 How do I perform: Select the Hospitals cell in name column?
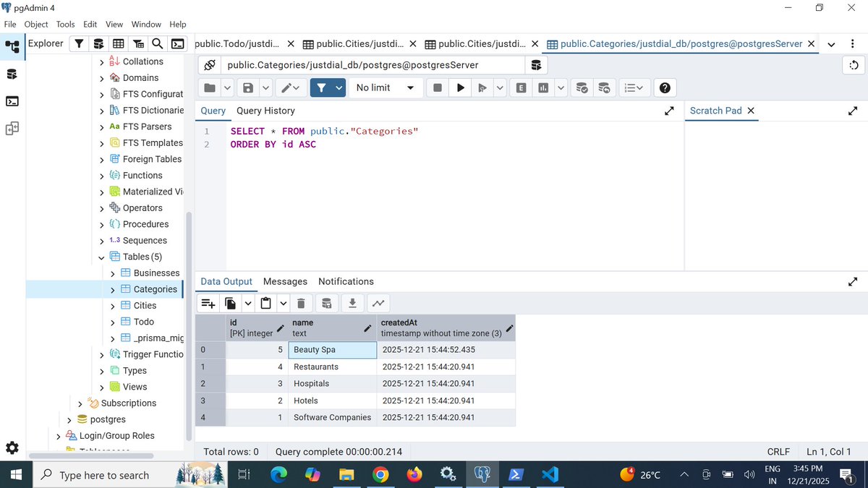click(332, 383)
